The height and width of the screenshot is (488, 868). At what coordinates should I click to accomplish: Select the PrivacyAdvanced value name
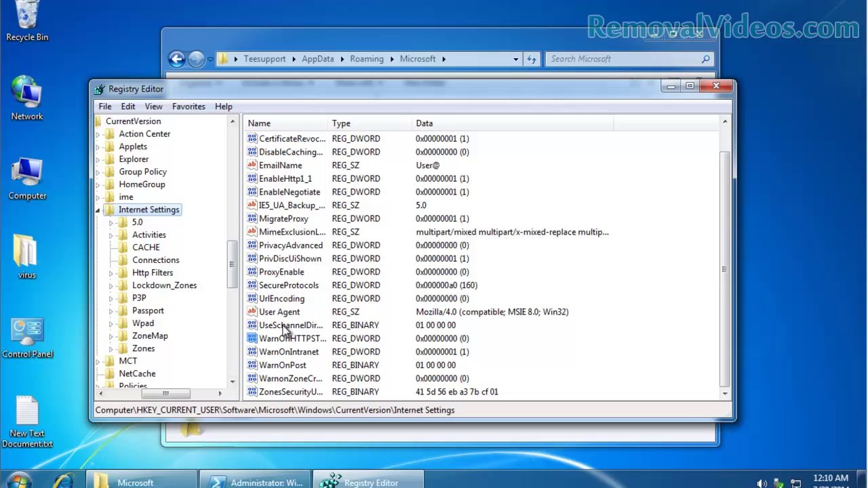click(291, 245)
